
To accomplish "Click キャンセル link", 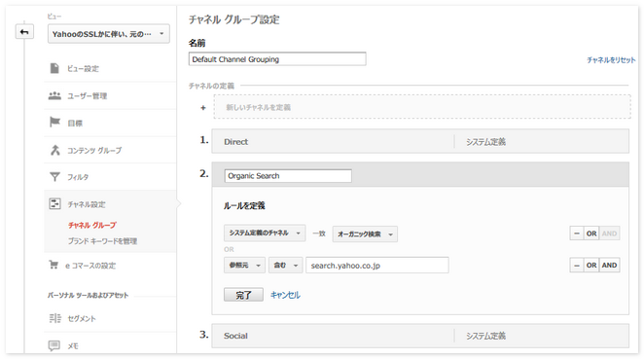I will tap(285, 295).
